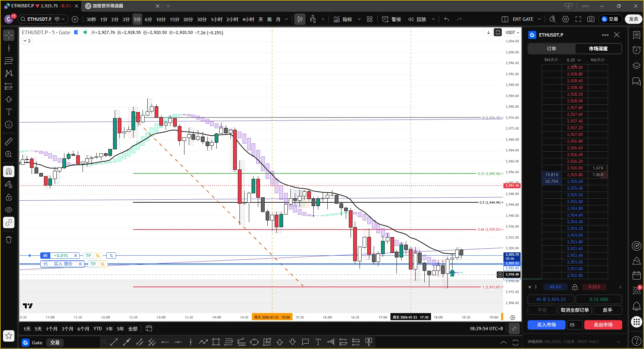This screenshot has width=644, height=349.
Task: Click the 卖出市场 sell market button
Action: click(603, 325)
